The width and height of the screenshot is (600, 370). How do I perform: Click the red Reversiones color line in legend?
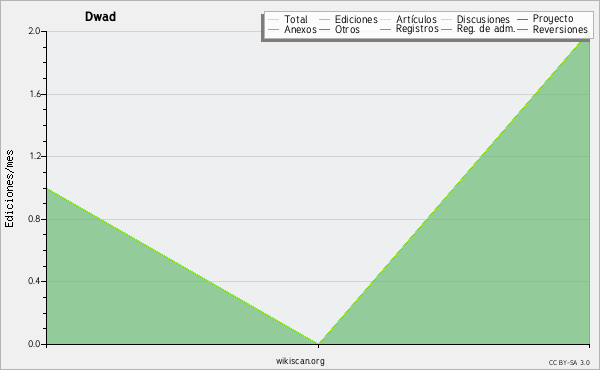pos(523,29)
